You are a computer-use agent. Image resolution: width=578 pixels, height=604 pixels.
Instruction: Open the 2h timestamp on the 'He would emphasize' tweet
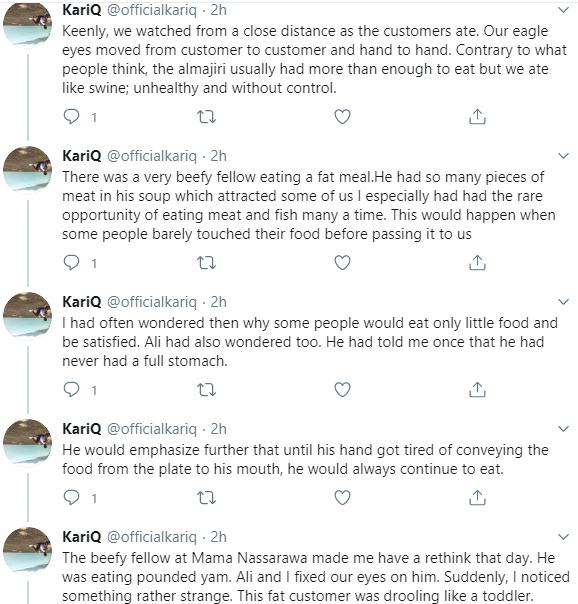pos(218,429)
